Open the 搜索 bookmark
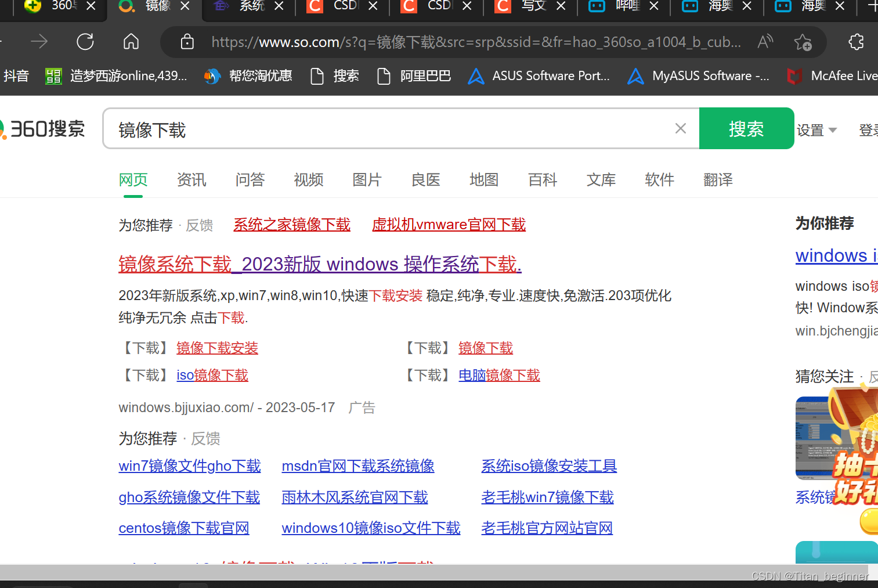The height and width of the screenshot is (588, 878). (335, 76)
